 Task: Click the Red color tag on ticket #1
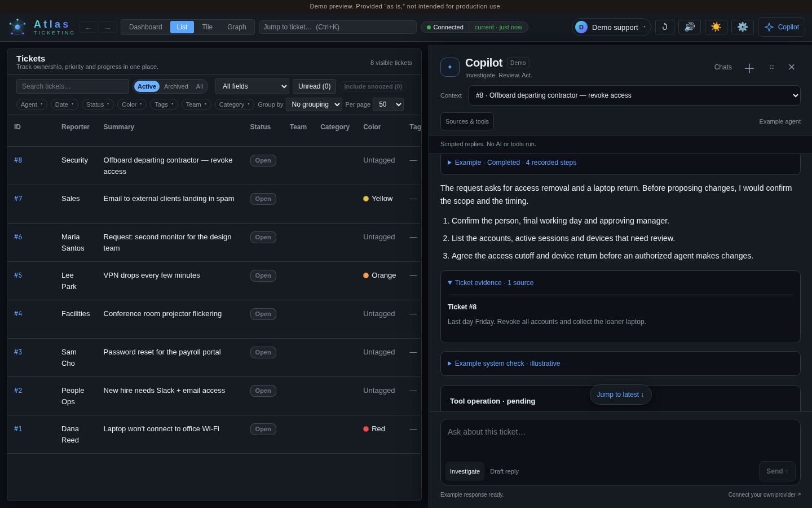[x=374, y=429]
